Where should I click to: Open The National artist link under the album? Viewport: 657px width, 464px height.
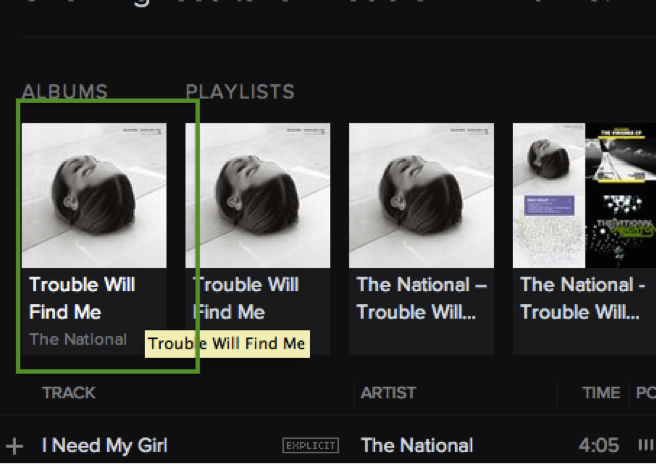pyautogui.click(x=78, y=339)
